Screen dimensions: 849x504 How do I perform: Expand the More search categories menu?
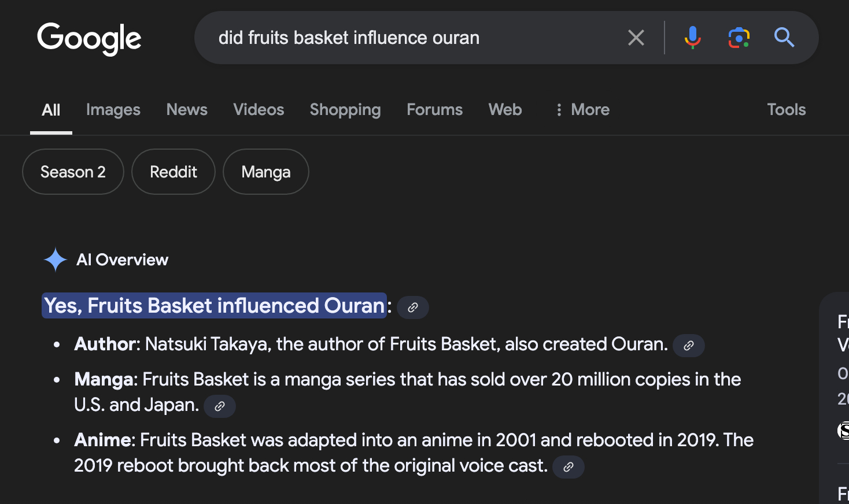[582, 110]
